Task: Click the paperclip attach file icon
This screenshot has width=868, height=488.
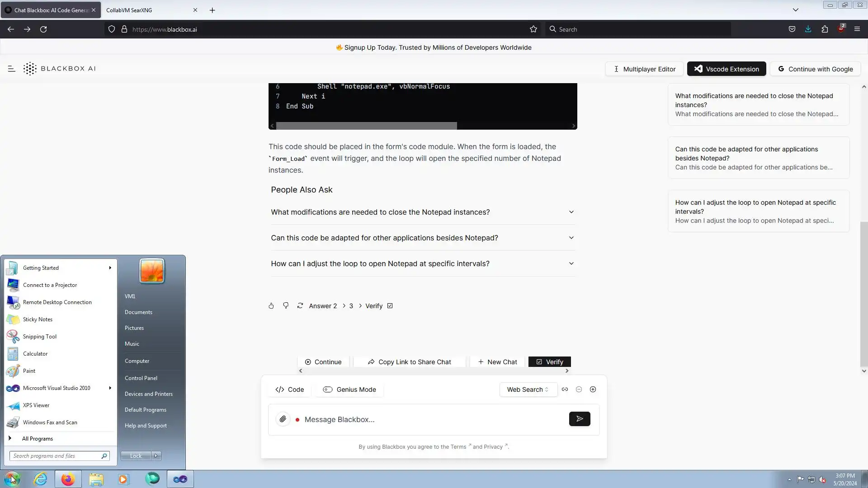Action: pyautogui.click(x=283, y=419)
